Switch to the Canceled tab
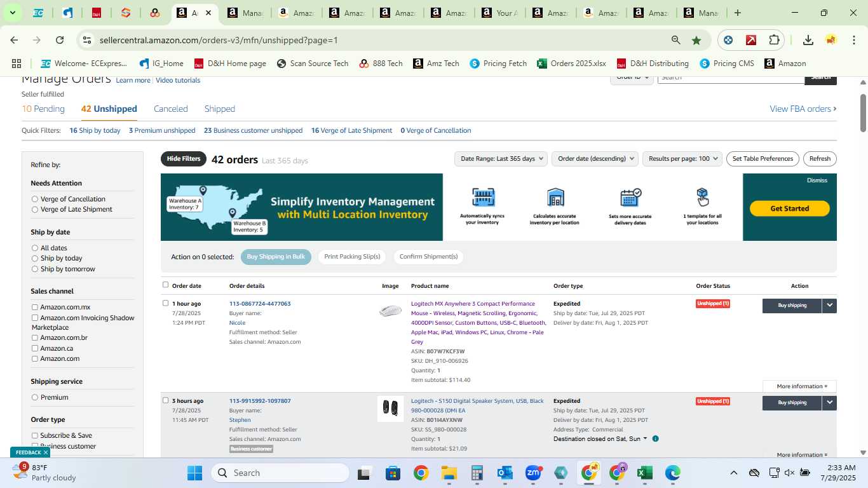This screenshot has width=868, height=488. pos(171,109)
